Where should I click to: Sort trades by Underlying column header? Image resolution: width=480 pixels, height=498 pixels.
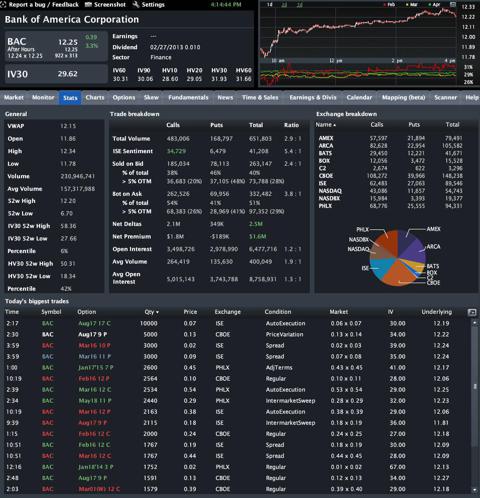[437, 312]
